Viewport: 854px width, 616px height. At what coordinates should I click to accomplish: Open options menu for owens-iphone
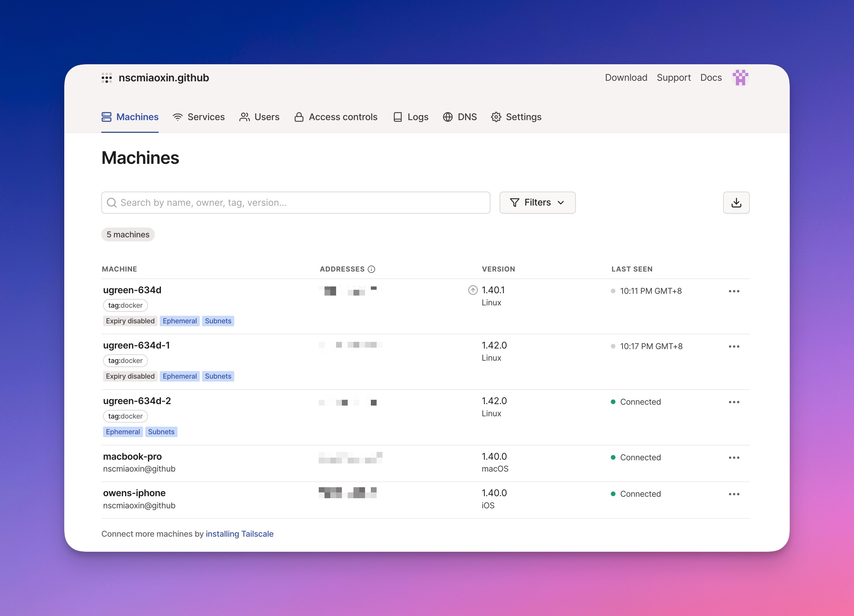click(734, 494)
